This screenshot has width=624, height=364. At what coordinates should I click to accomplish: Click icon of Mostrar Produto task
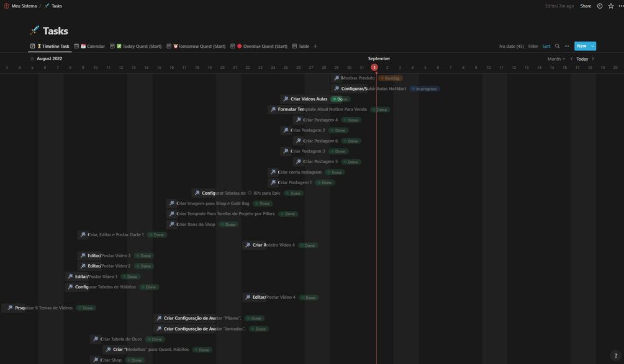[337, 78]
